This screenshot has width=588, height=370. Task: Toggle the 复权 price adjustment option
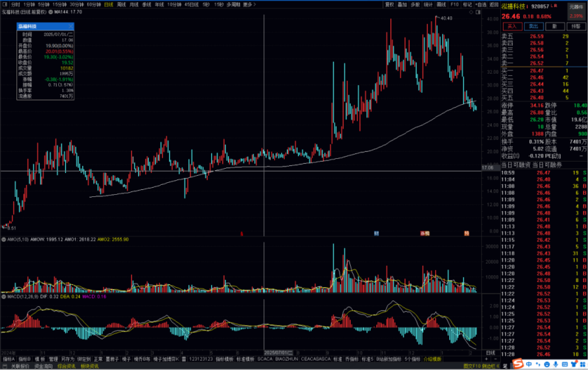pos(389,4)
